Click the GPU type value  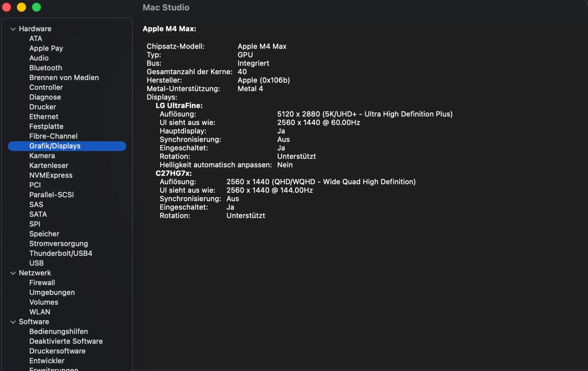pos(245,55)
